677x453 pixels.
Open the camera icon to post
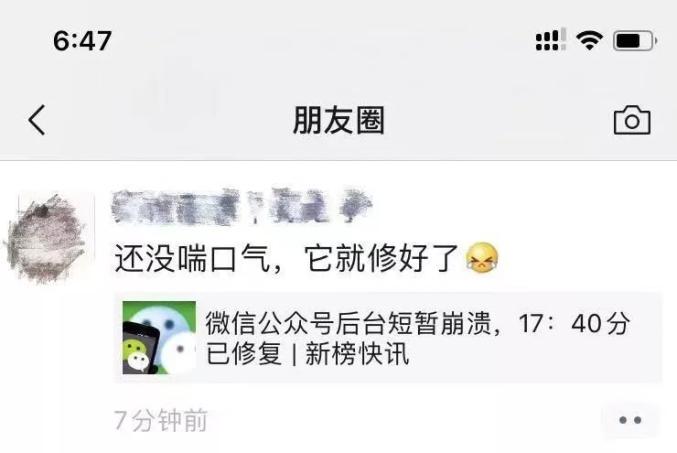pyautogui.click(x=632, y=120)
